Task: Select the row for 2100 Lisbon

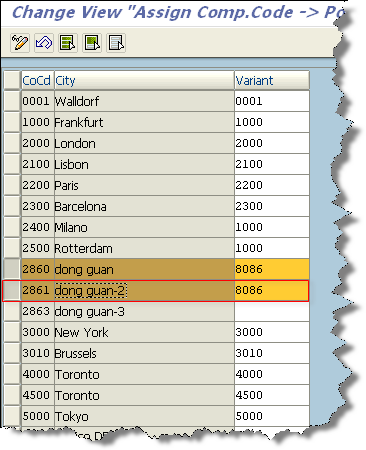Action: (12, 164)
